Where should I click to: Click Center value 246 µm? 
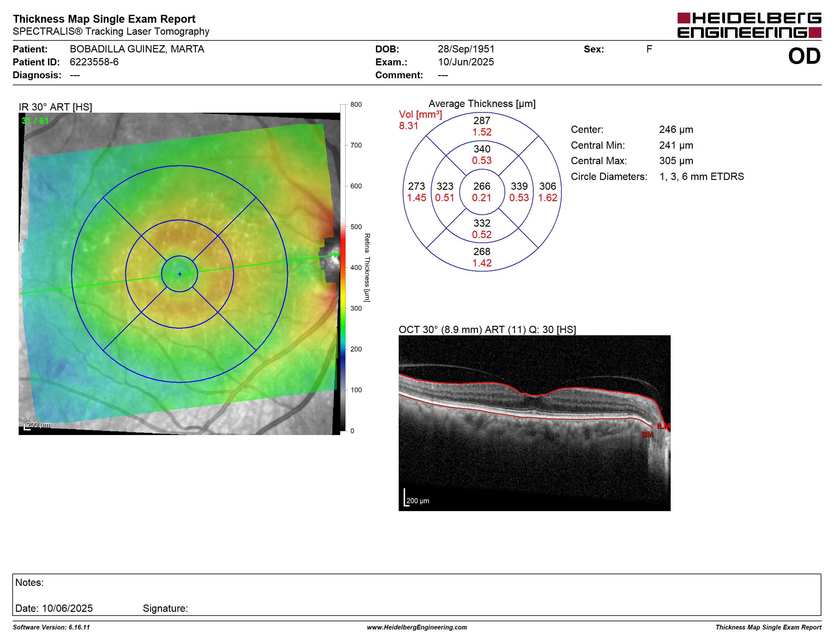click(676, 129)
